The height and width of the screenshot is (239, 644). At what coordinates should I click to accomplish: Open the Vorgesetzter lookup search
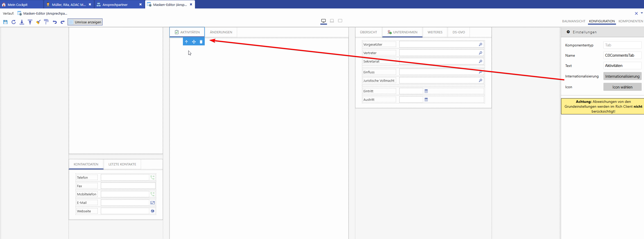coord(480,45)
